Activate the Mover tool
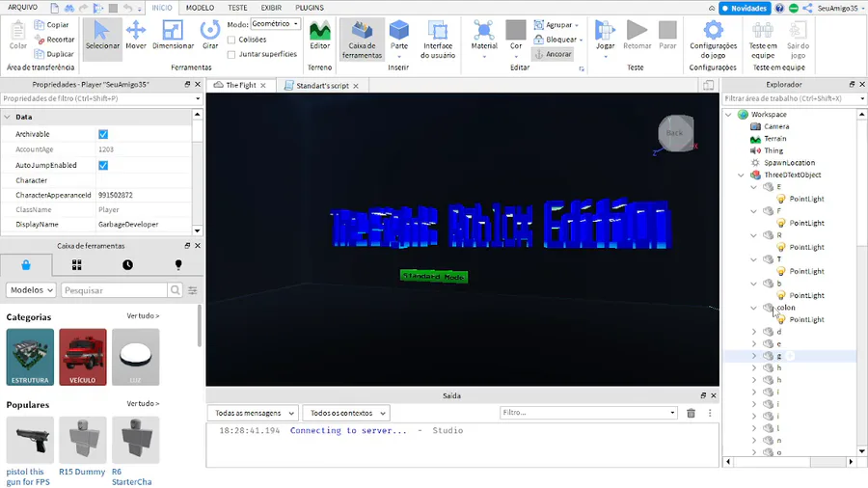The width and height of the screenshot is (868, 488). 136,36
